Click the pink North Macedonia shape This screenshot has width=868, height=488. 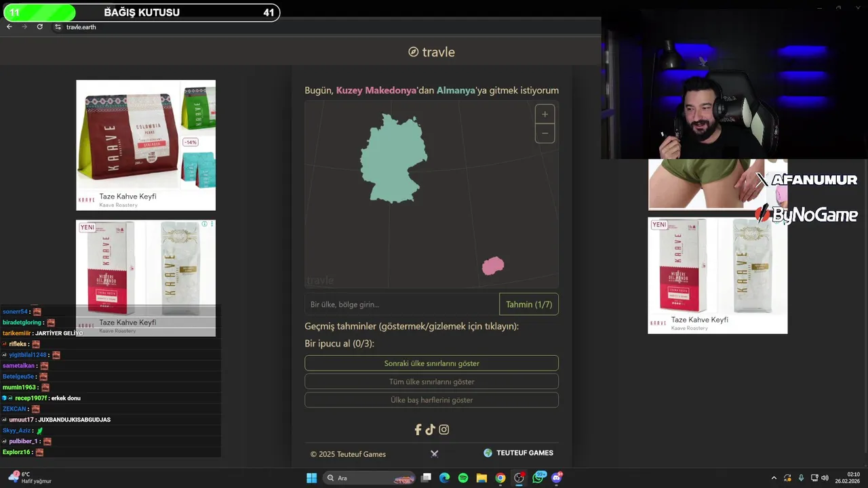493,266
